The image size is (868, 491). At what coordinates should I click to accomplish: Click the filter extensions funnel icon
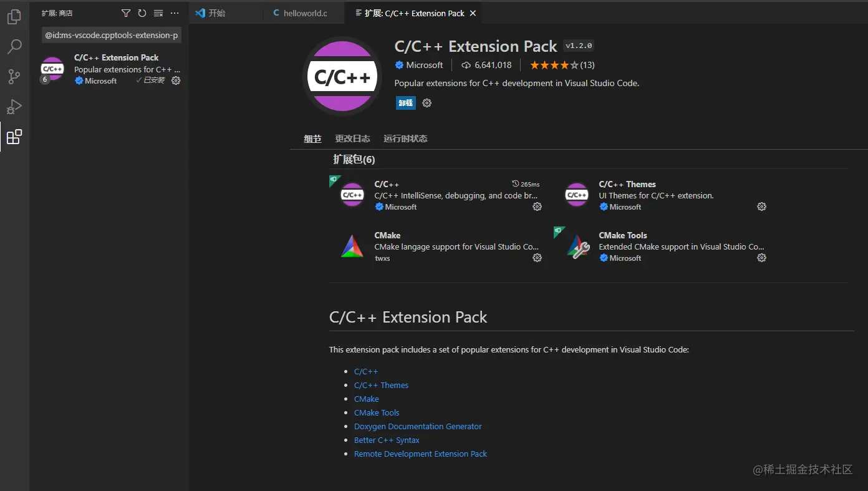(126, 13)
